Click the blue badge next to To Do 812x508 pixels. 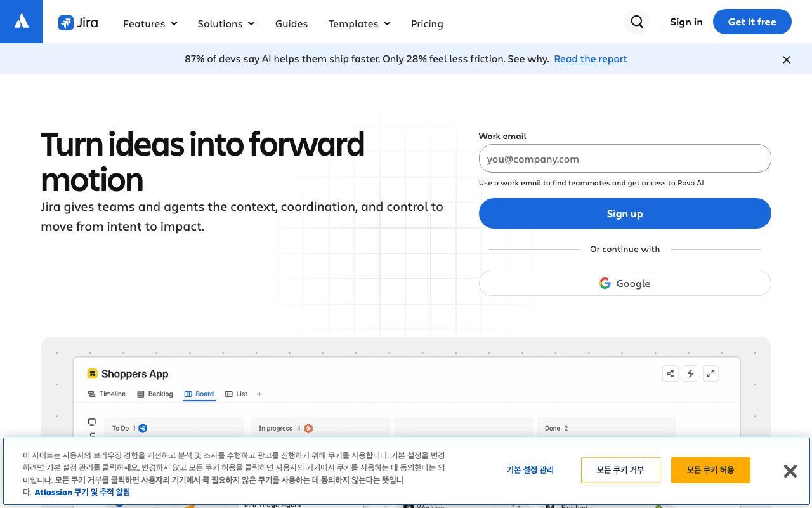tap(143, 429)
